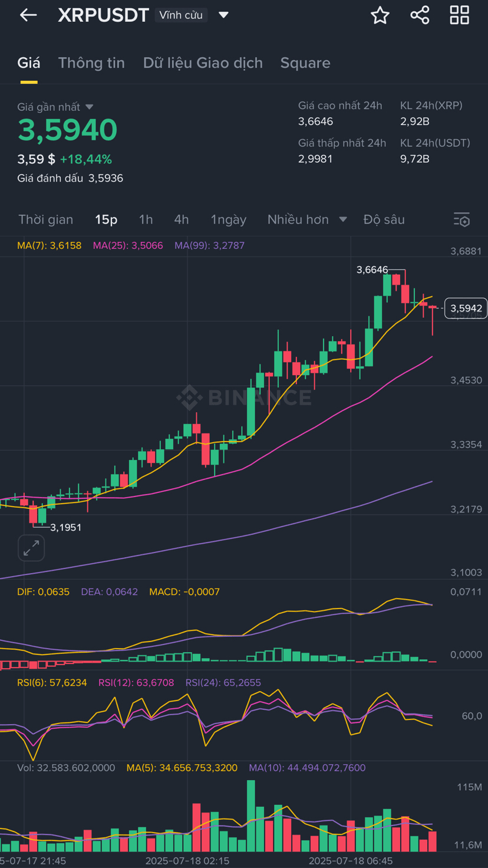Tap the volume MA(10): 44.494.072,7600 label
The height and width of the screenshot is (868, 488).
point(307,768)
